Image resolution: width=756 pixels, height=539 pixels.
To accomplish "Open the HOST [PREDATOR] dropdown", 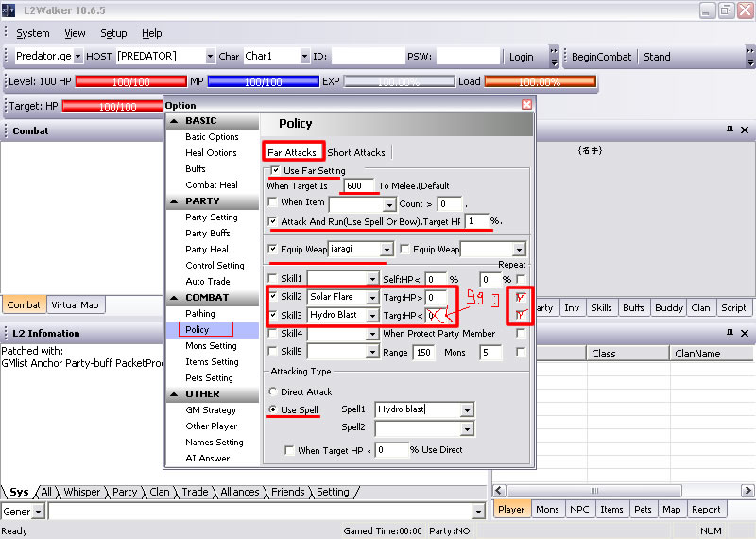I will click(210, 57).
